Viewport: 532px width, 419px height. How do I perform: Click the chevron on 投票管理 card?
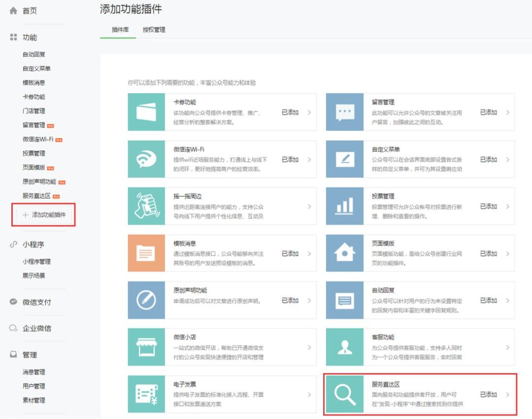point(507,206)
